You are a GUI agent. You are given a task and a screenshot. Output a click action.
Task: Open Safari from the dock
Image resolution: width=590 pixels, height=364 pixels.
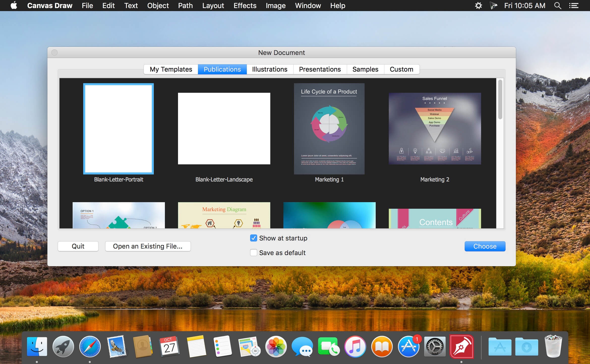(90, 347)
